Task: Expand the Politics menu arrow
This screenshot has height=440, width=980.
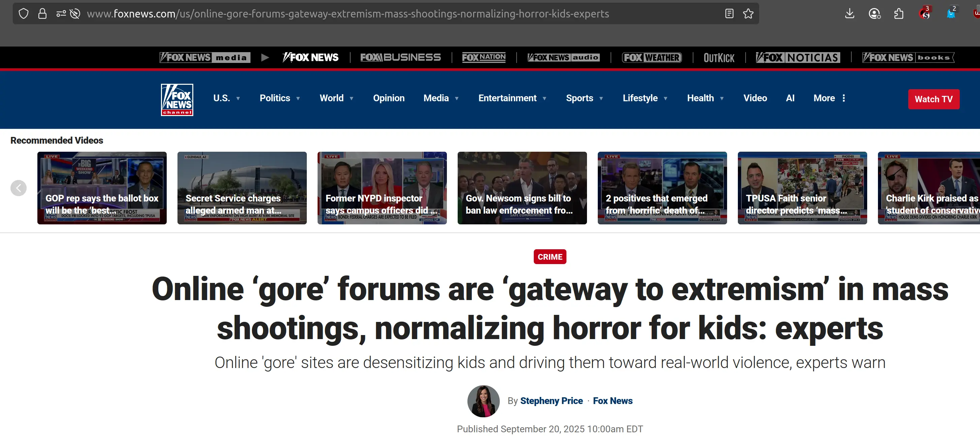Action: point(298,99)
